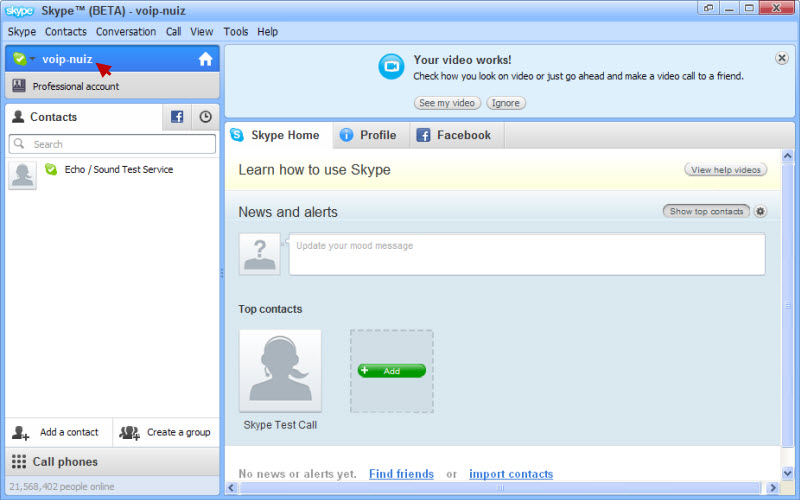Open the Call menu
The width and height of the screenshot is (800, 500).
pyautogui.click(x=173, y=32)
